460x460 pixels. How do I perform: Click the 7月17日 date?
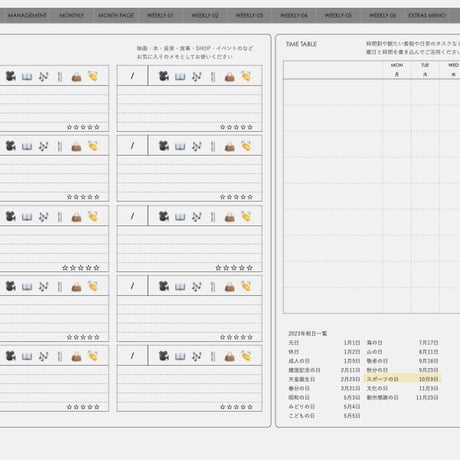coord(429,343)
